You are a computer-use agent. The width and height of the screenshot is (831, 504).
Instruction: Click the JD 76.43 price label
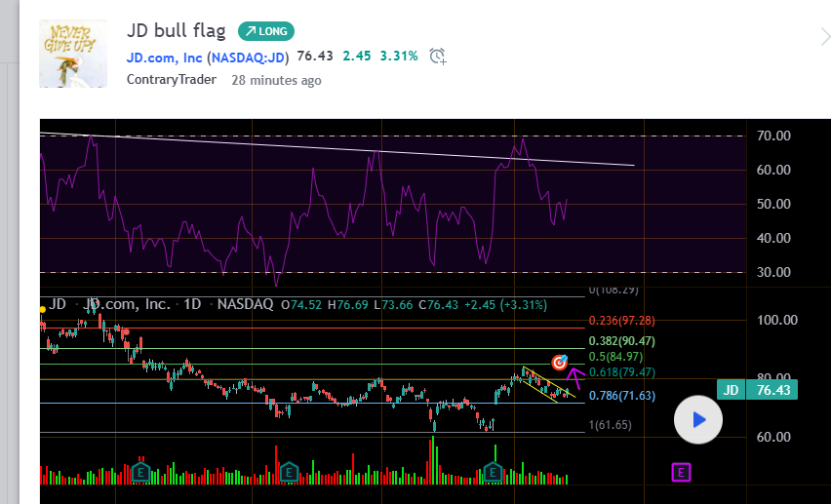tap(757, 390)
